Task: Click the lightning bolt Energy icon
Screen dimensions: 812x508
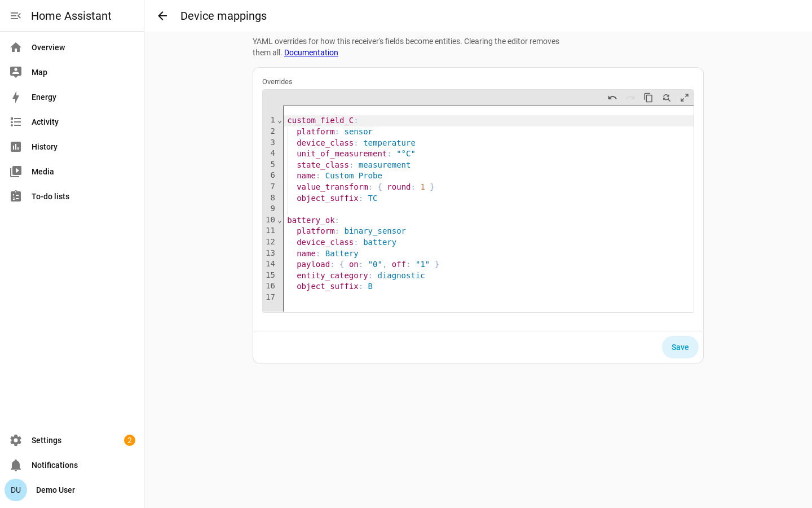Action: 16,97
